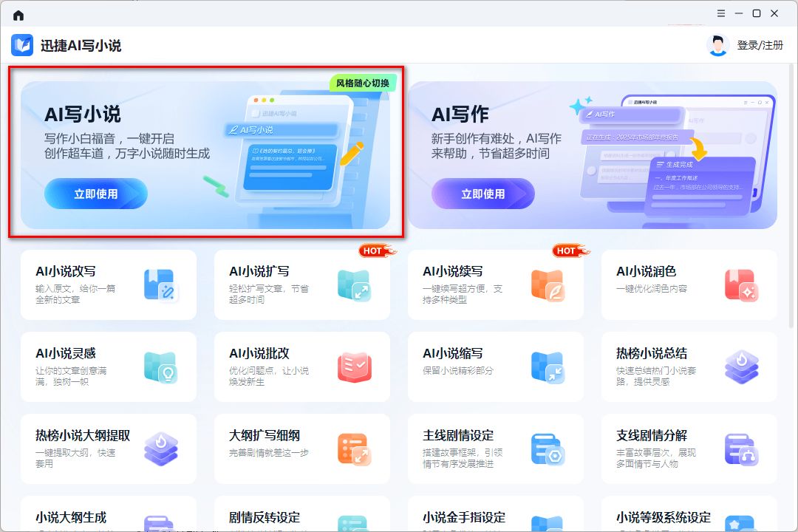798x532 pixels.
Task: Click description 优化问题点，让小说焕发新生
Action: (269, 375)
